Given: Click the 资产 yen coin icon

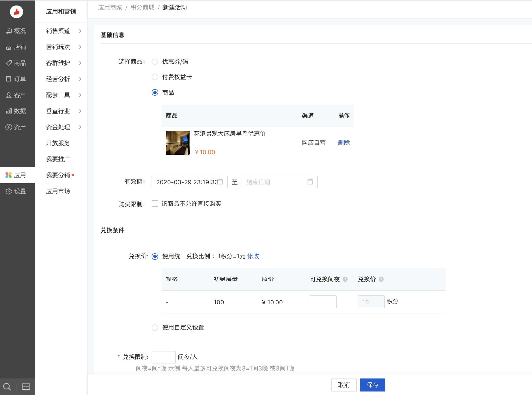Looking at the screenshot, I should pos(9,127).
